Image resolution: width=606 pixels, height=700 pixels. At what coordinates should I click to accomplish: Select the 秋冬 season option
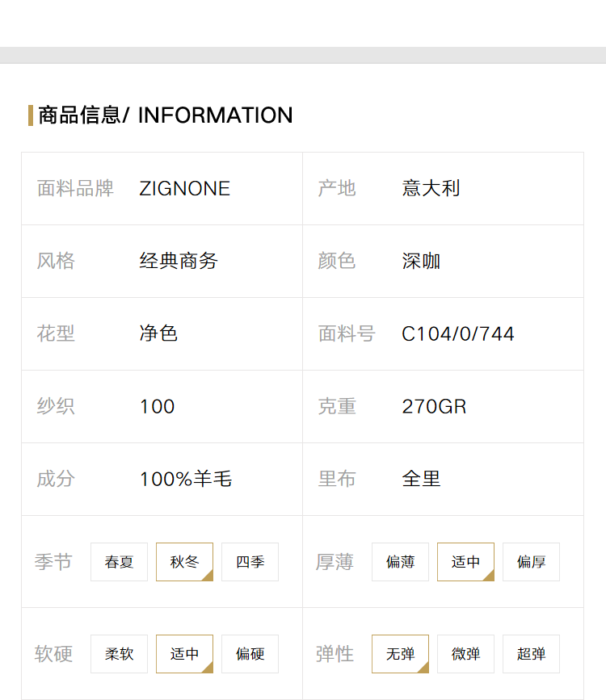pos(184,562)
